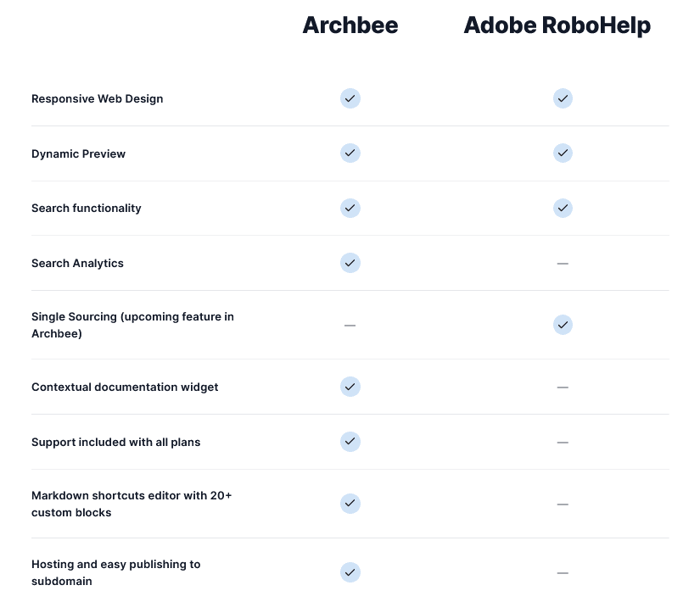Screen dimensions: 700x602
Task: Click Adobe RoboHelp checkmark for Responsive Web Design
Action: click(x=563, y=98)
